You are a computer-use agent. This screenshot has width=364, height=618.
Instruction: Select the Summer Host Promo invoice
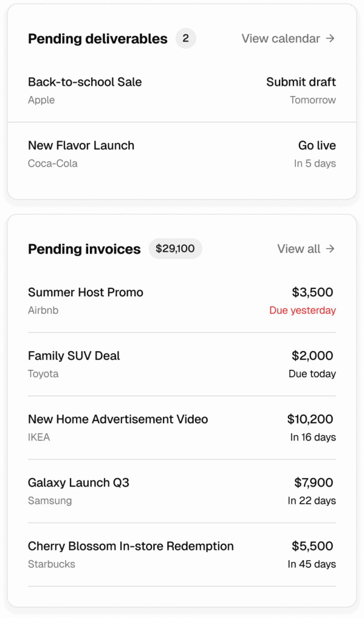86,293
